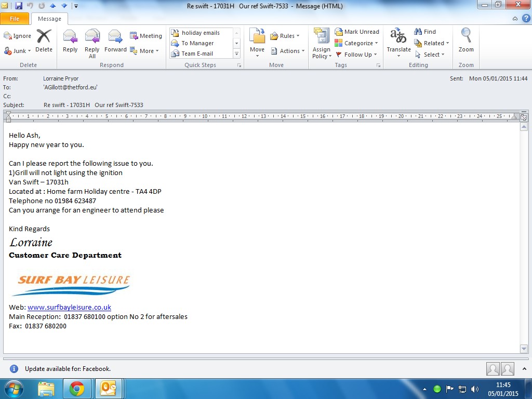Viewport: 532px width, 399px height.
Task: Mark the message as Unread
Action: tap(357, 32)
